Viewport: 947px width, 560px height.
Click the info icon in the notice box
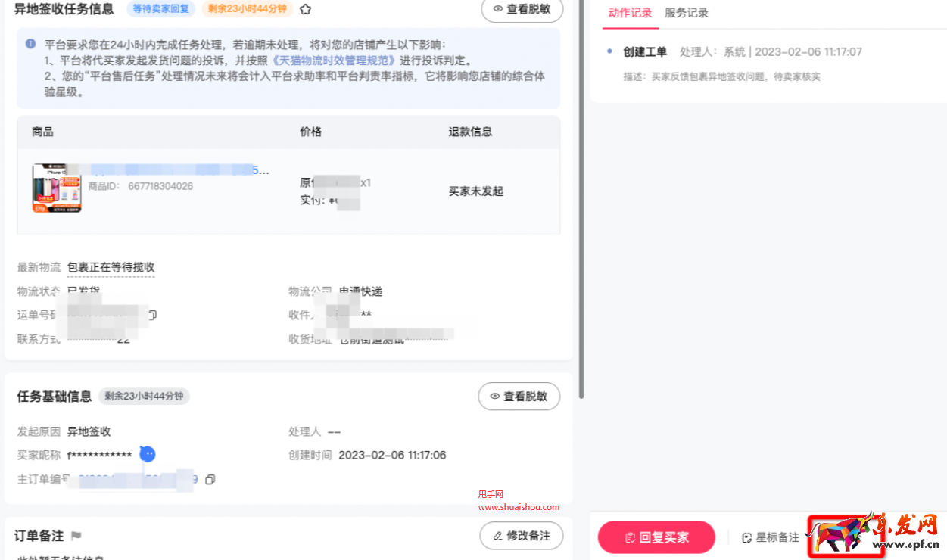30,44
